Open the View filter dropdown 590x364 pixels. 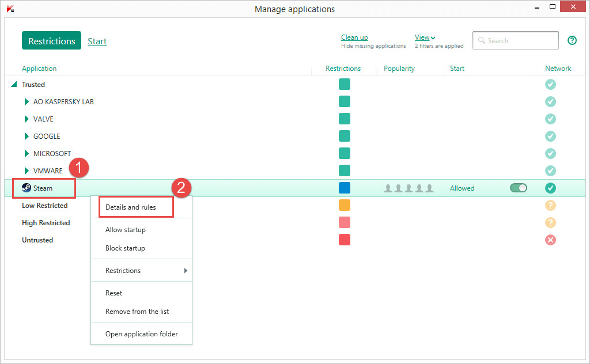pyautogui.click(x=425, y=37)
